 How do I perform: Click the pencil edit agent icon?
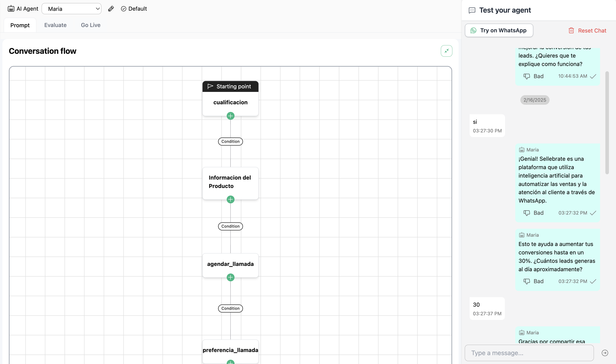(111, 9)
